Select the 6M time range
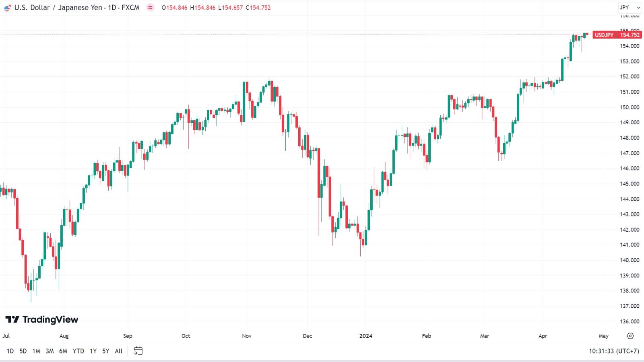The image size is (644, 362). tap(63, 351)
